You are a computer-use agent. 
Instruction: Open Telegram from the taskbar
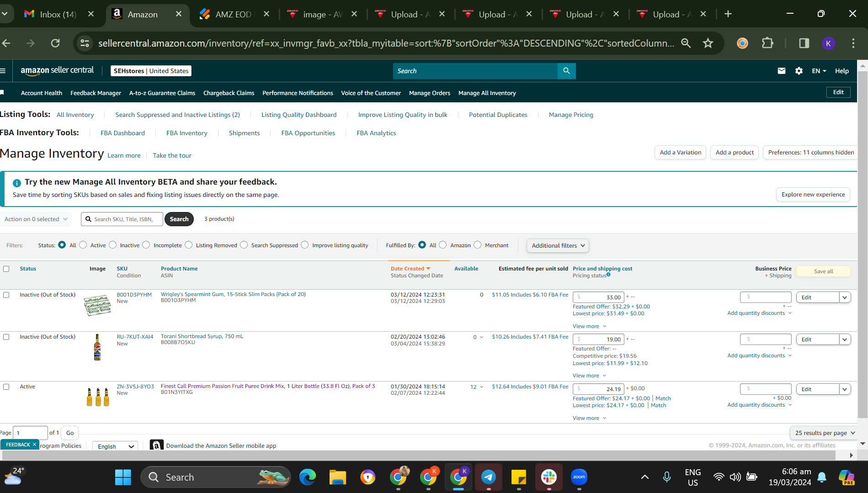tap(489, 477)
